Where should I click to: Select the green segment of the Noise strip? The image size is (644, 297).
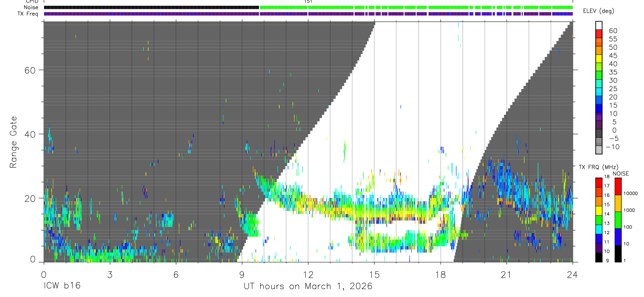pos(416,7)
